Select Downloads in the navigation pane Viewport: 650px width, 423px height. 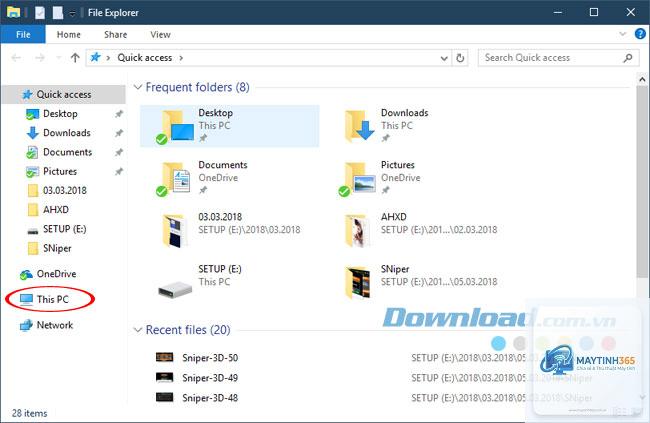pyautogui.click(x=66, y=133)
